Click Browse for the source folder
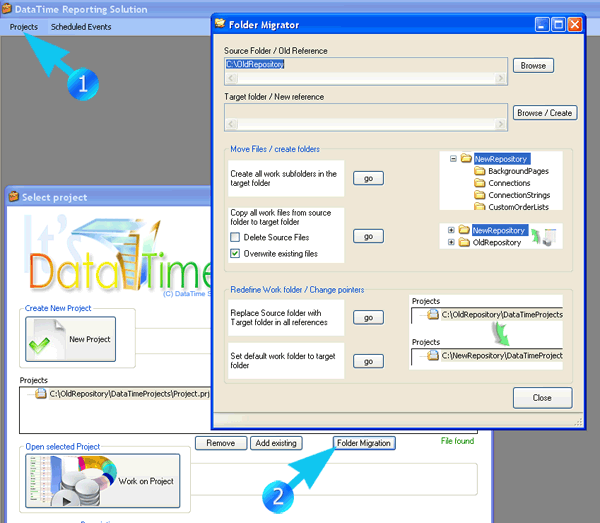 tap(533, 66)
